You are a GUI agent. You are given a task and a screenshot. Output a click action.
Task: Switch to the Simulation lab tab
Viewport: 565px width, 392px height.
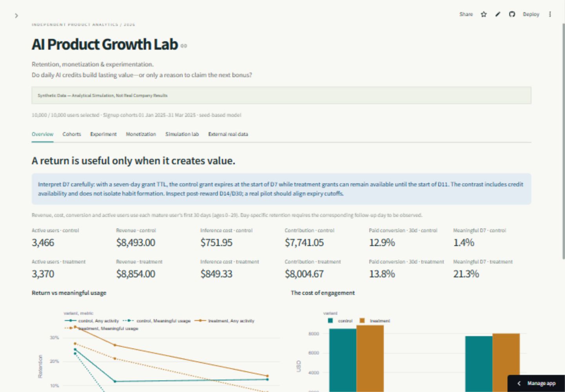point(182,134)
